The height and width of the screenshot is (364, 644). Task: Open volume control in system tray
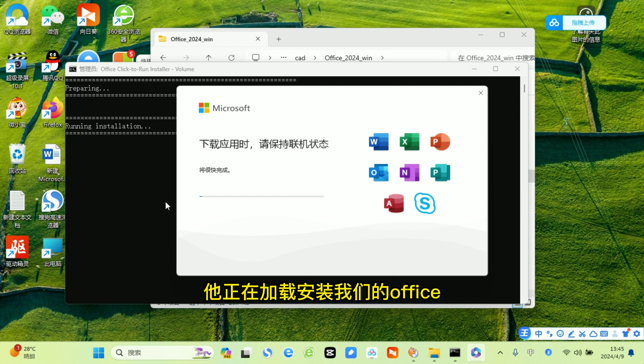[x=578, y=353]
